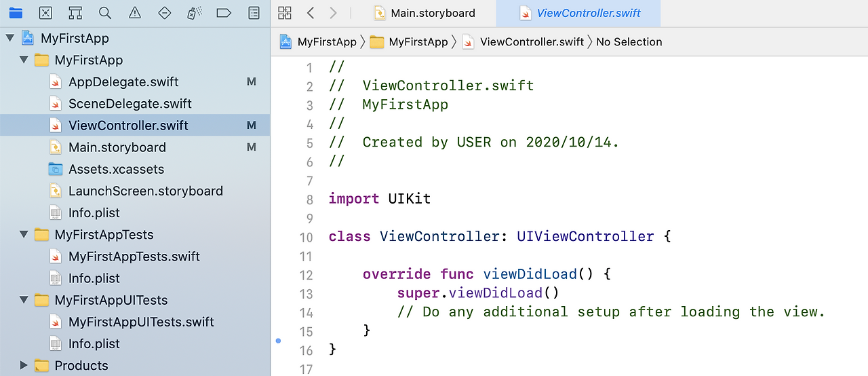Open the No Selection jump bar menu
This screenshot has width=868, height=376.
(x=629, y=42)
